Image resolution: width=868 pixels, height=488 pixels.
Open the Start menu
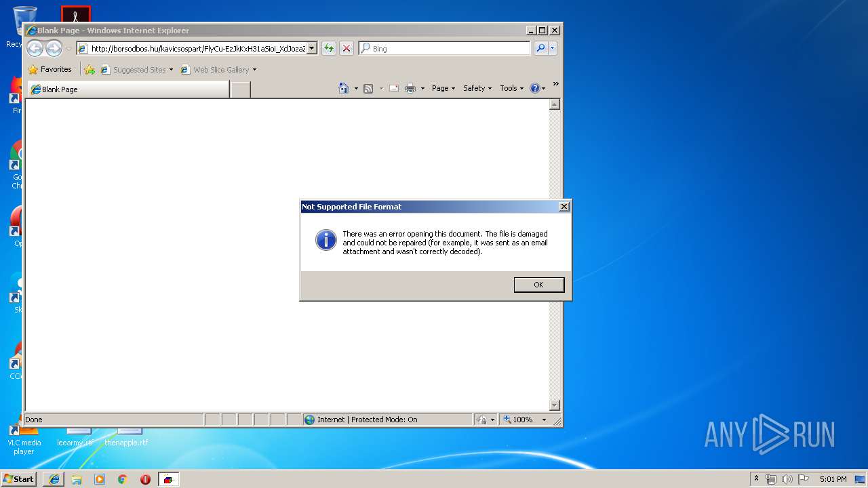[18, 479]
